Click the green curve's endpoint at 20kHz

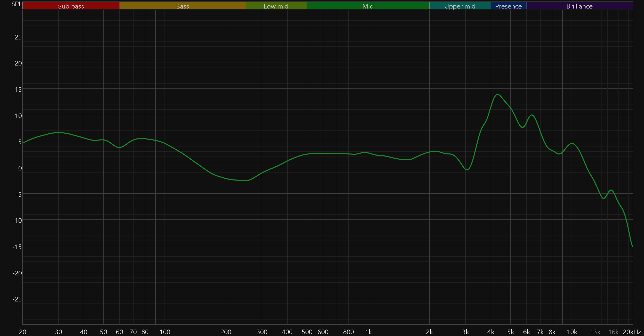[632, 247]
